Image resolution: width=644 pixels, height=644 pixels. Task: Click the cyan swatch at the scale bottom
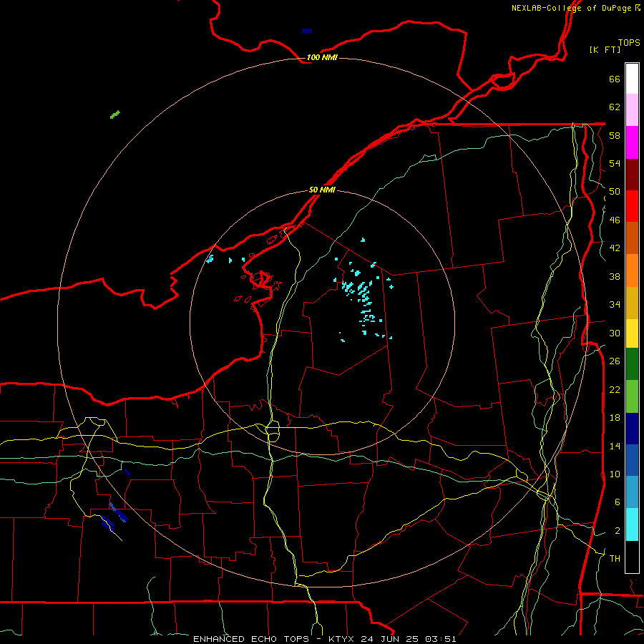click(632, 525)
